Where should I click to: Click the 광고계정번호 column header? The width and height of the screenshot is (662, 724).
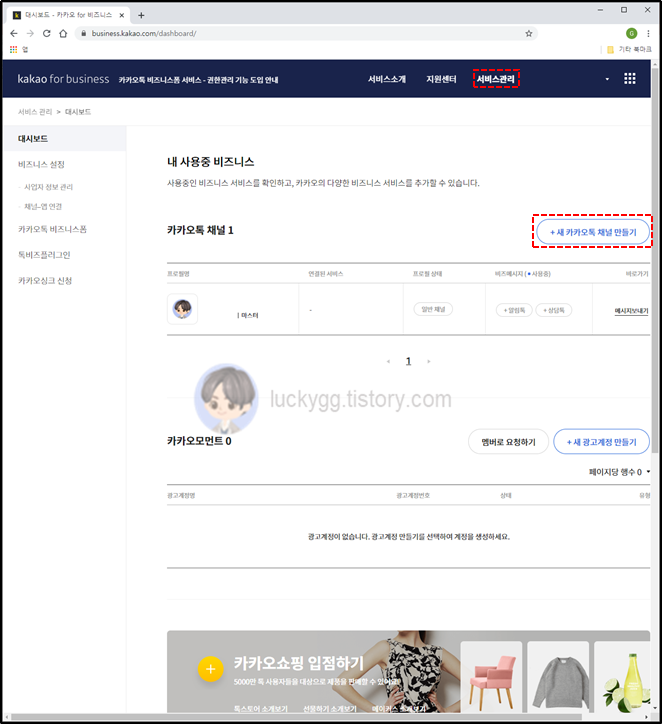pyautogui.click(x=413, y=495)
